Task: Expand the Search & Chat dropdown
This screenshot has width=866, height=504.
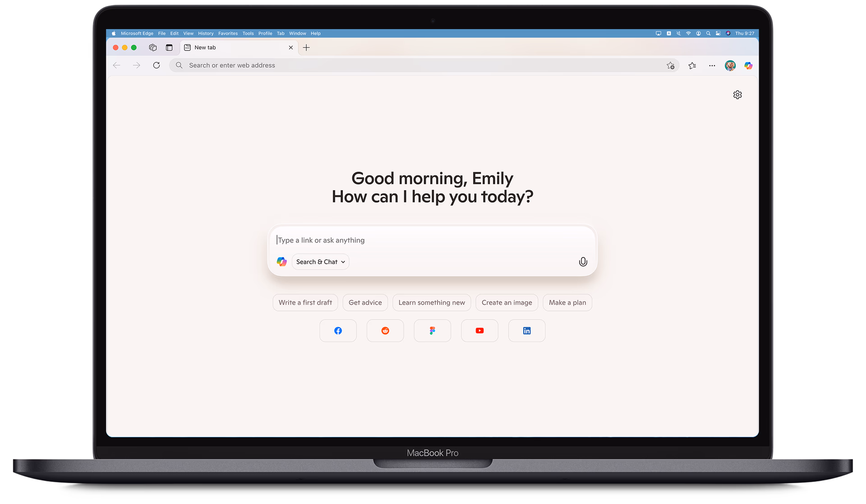Action: [320, 262]
